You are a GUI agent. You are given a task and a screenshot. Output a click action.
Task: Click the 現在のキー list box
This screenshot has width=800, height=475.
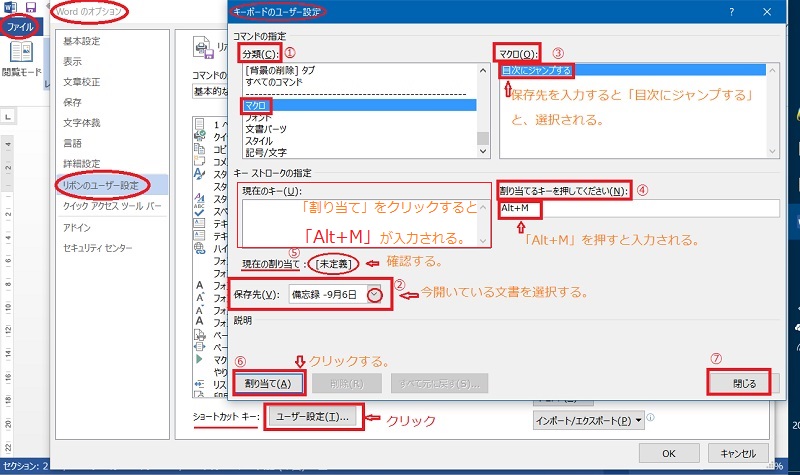(x=365, y=223)
